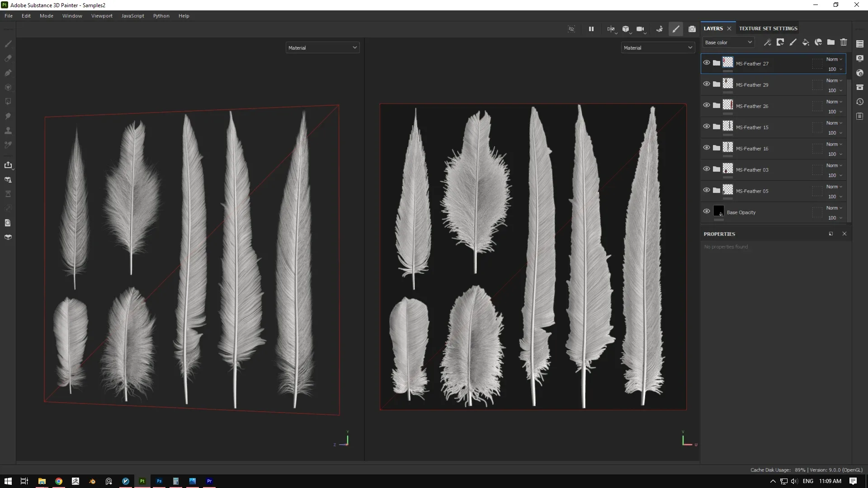Select MS-Feather 03 layer thumbnail
The height and width of the screenshot is (488, 868).
728,169
